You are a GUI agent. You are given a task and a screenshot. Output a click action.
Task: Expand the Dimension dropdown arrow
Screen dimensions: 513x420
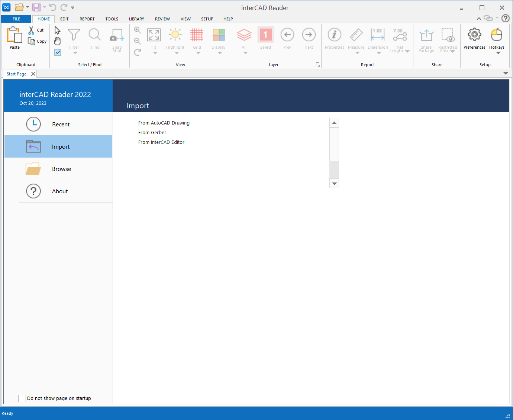[x=379, y=53]
